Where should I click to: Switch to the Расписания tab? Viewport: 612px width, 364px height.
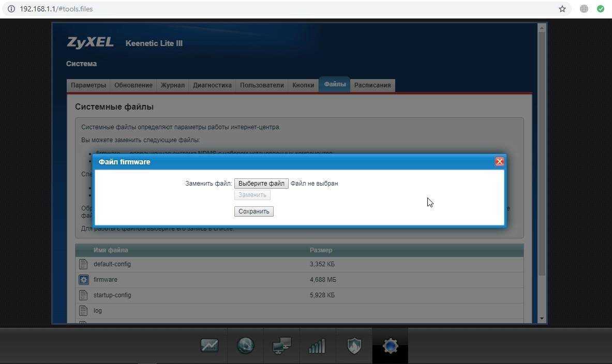coord(372,85)
